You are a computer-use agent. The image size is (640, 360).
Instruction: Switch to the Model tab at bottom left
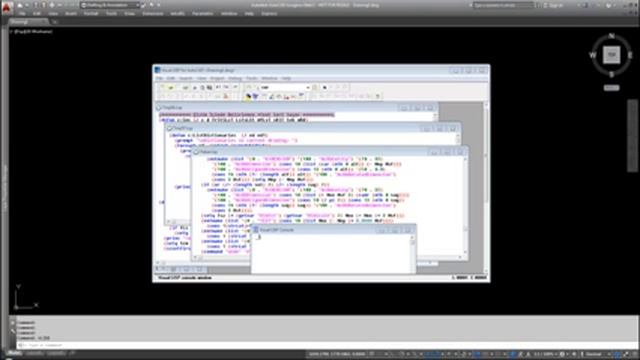tap(15, 353)
